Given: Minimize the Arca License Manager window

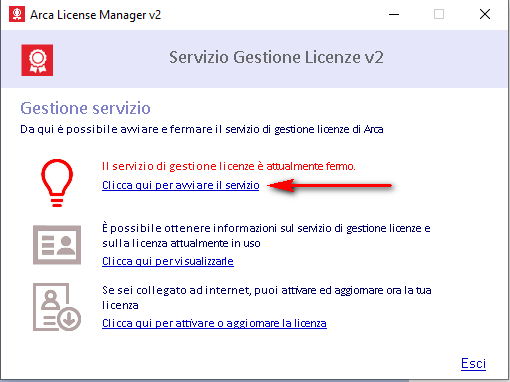Looking at the screenshot, I should pyautogui.click(x=394, y=15).
